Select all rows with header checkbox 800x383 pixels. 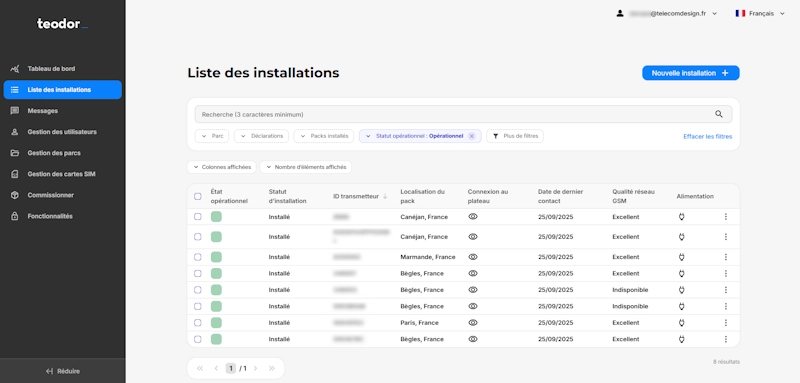tap(198, 196)
